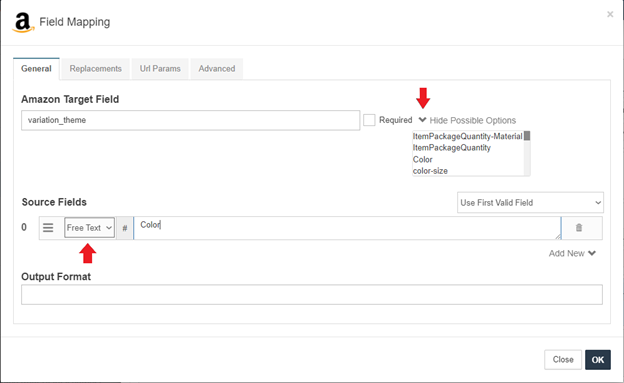This screenshot has height=383, width=624.
Task: Click the Close button
Action: [x=563, y=360]
